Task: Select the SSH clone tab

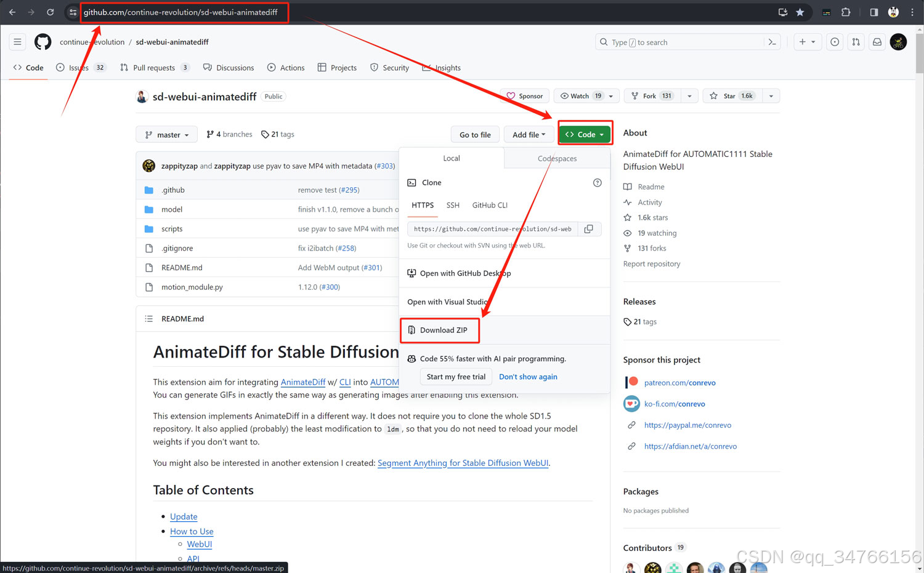Action: [x=453, y=206]
